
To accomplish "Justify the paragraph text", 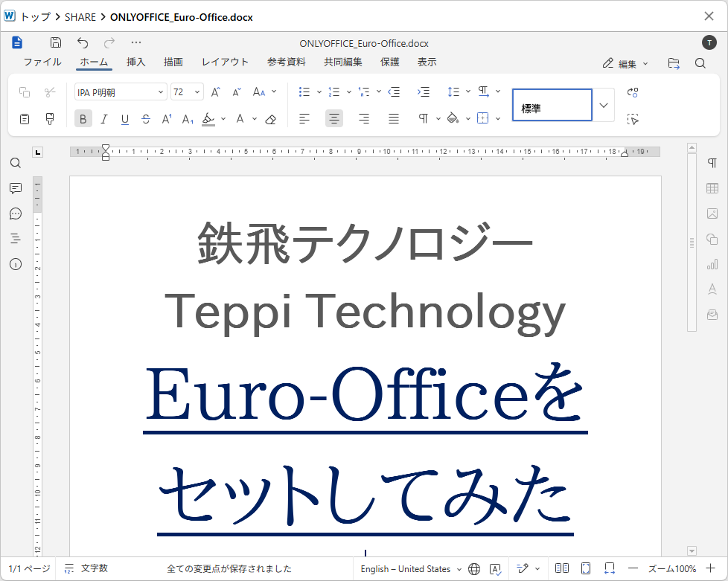I will 394,119.
